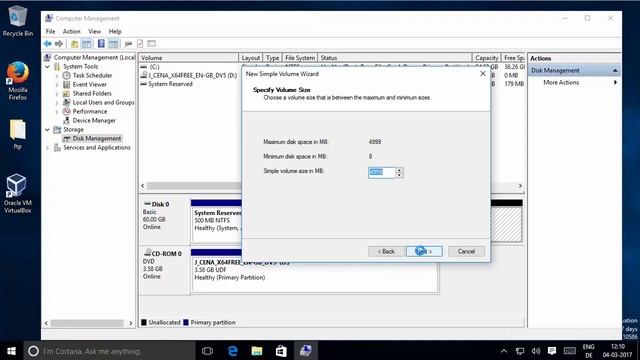Open the volume speaker tray icon
This screenshot has height=360, width=640.
[x=536, y=351]
